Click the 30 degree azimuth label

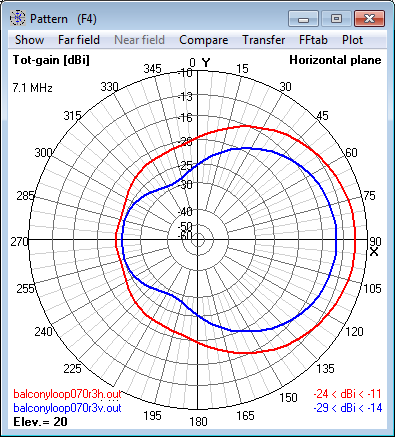click(x=285, y=87)
